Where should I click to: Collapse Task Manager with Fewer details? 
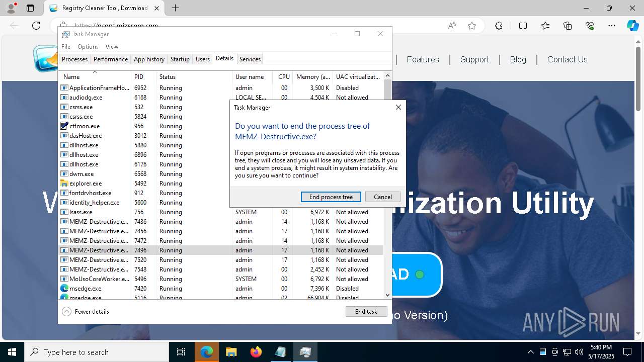86,312
